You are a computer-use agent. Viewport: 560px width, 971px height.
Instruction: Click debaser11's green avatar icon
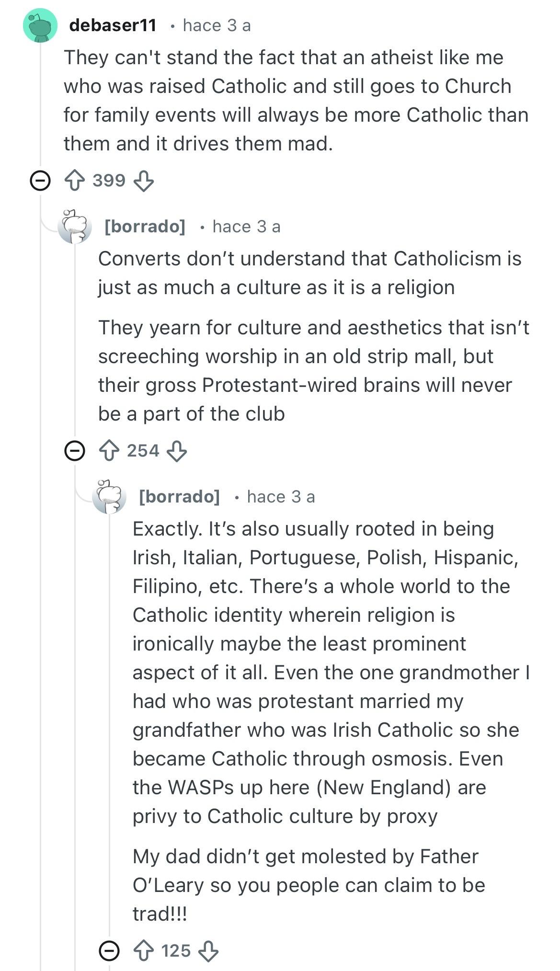pyautogui.click(x=40, y=26)
